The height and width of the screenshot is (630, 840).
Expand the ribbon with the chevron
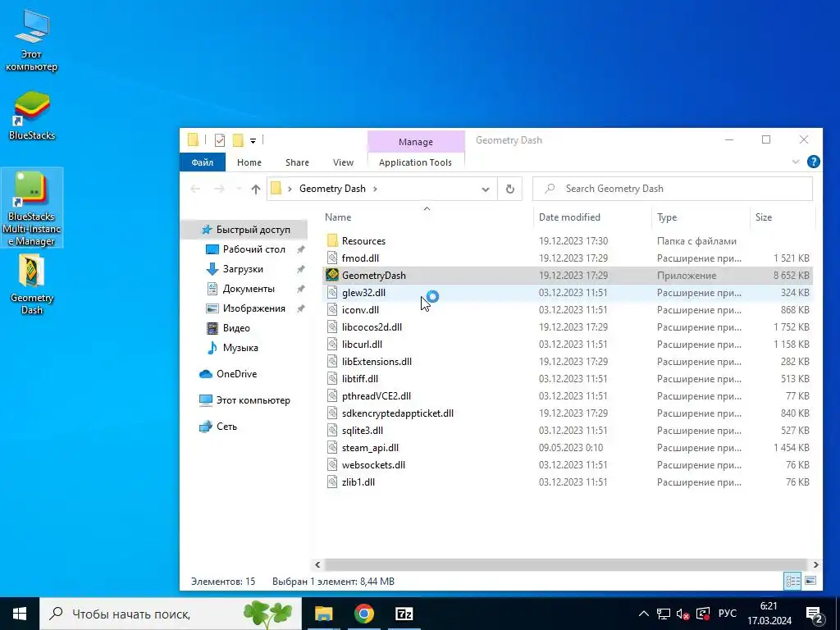point(796,162)
